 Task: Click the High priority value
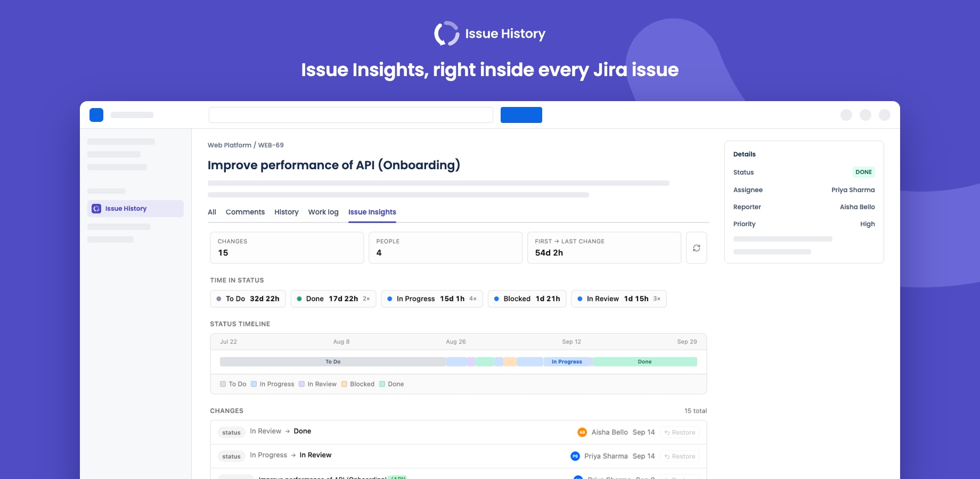(867, 224)
